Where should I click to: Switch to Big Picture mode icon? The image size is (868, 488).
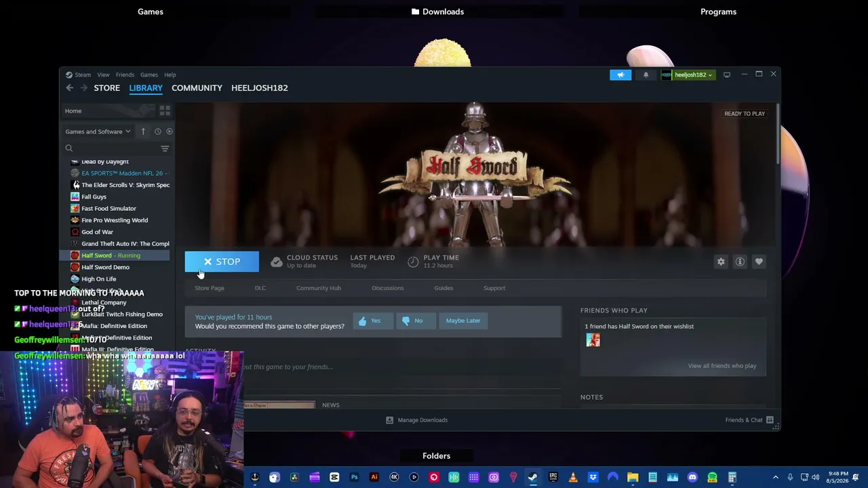727,75
